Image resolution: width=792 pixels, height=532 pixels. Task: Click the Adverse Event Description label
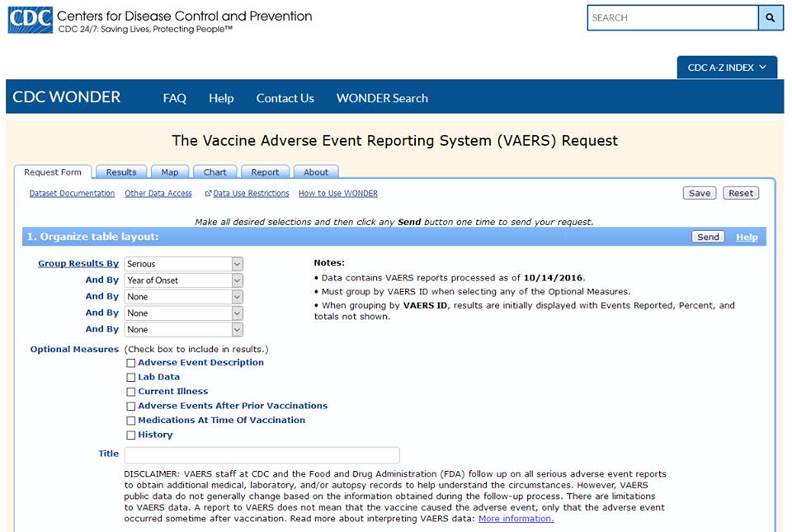[200, 362]
